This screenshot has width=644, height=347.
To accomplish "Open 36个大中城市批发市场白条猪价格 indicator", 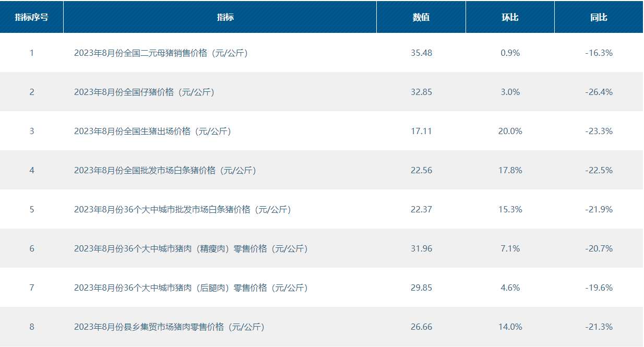I will [x=182, y=209].
